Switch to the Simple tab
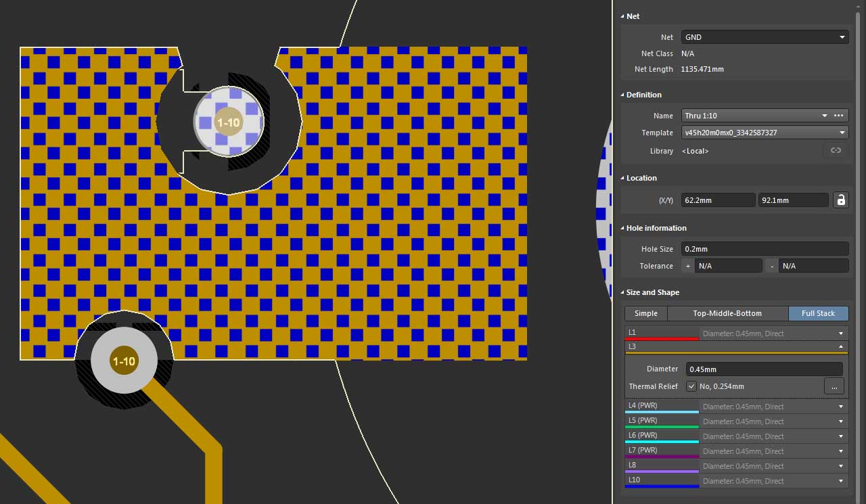Image resolution: width=866 pixels, height=504 pixels. 645,313
